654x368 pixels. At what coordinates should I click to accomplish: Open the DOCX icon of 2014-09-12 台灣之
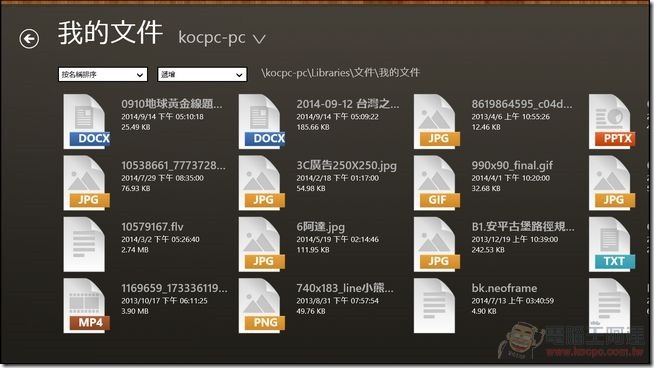coord(262,121)
